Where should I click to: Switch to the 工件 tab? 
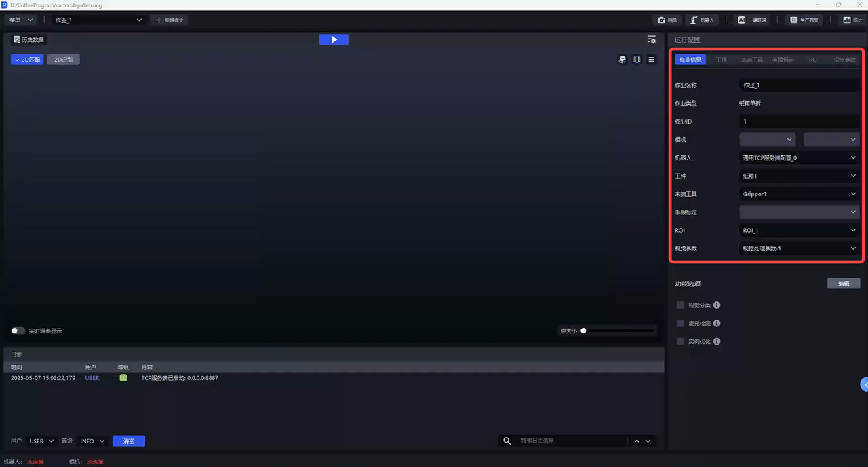(x=721, y=60)
